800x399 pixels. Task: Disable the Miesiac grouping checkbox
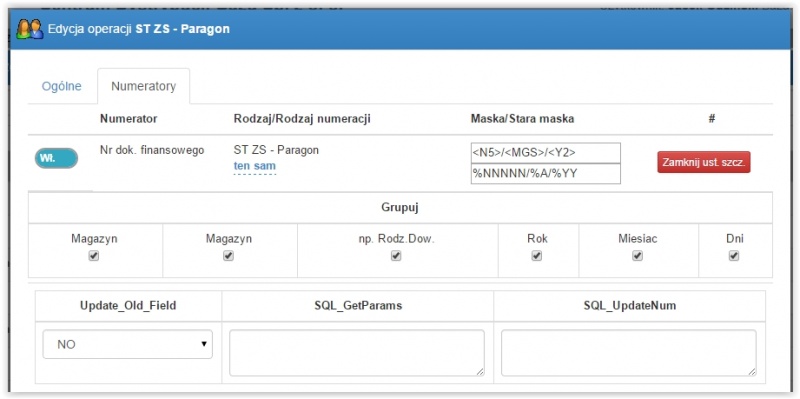[637, 256]
